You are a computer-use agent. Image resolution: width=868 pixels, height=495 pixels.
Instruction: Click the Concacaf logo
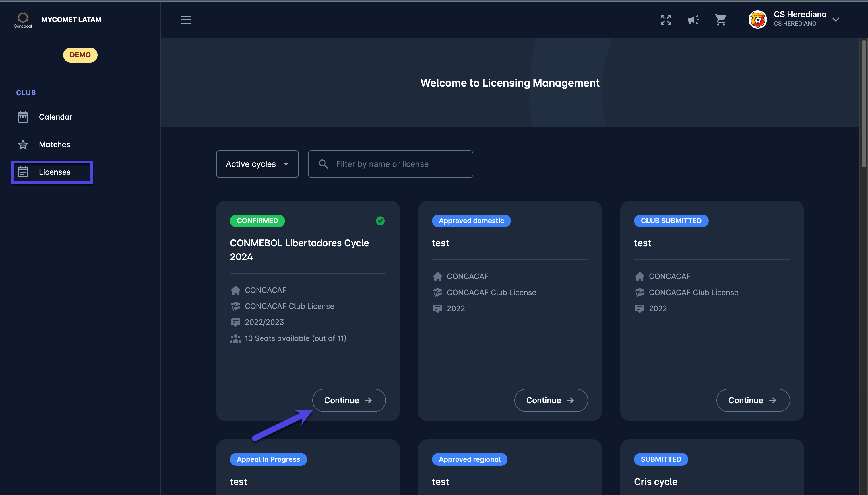(23, 20)
